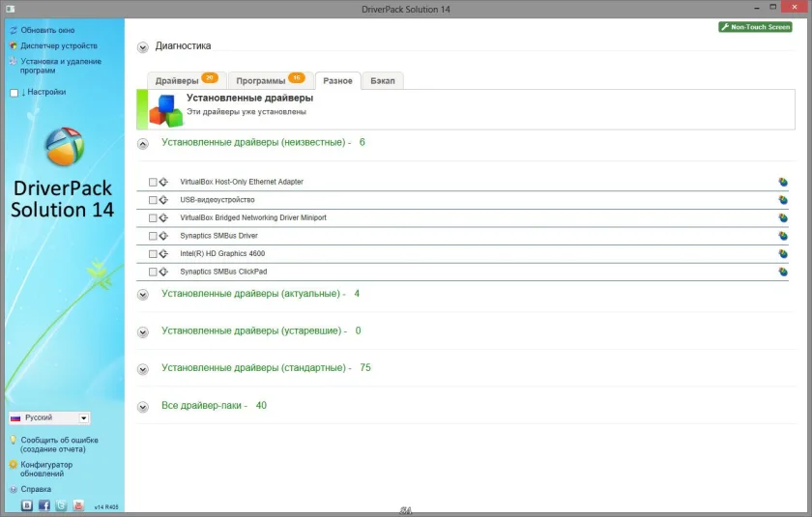
Task: Click the v14 R405 version label
Action: [x=106, y=507]
